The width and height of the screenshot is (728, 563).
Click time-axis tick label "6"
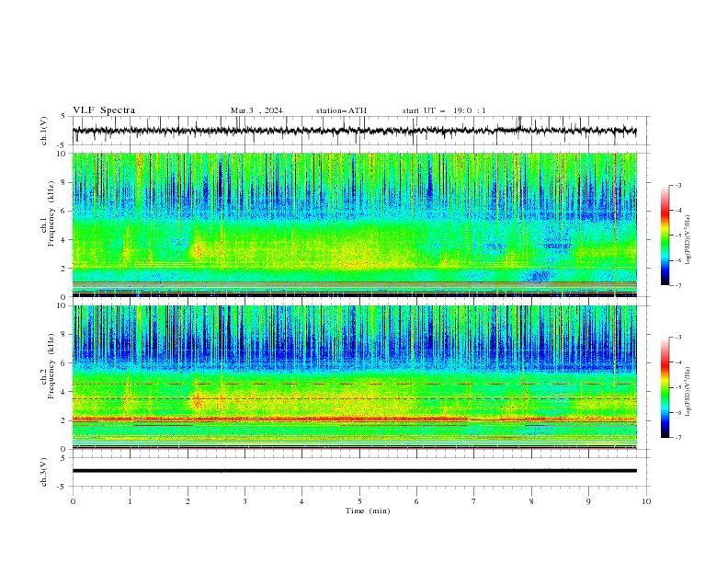tap(416, 501)
